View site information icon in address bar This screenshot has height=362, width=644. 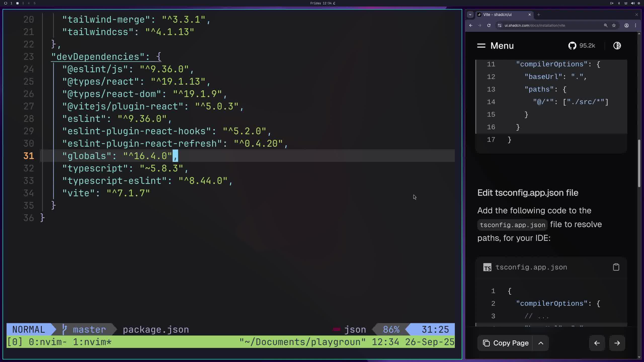[x=500, y=25]
